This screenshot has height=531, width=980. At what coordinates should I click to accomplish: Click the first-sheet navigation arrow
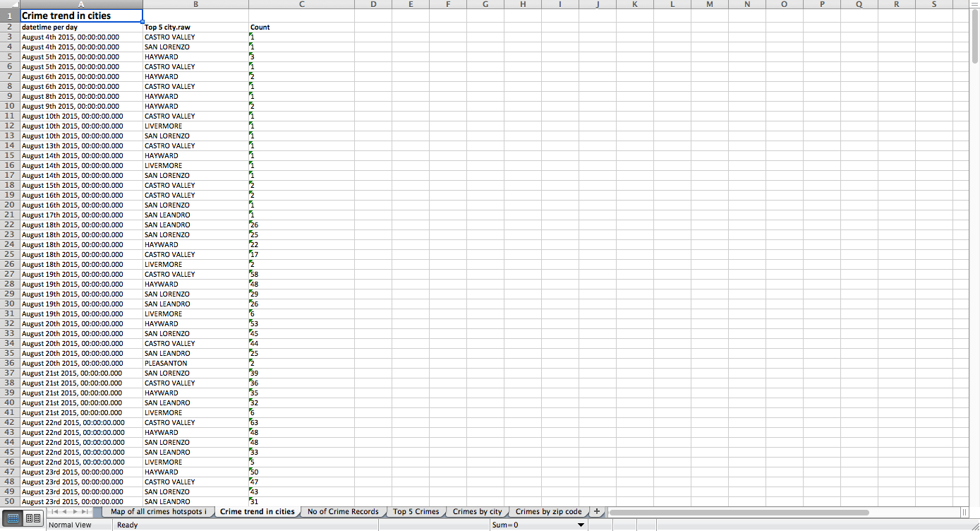tap(54, 511)
